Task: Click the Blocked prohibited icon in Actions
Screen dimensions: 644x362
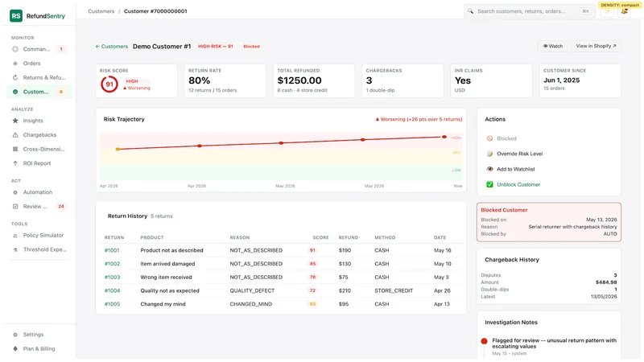Action: (489, 138)
